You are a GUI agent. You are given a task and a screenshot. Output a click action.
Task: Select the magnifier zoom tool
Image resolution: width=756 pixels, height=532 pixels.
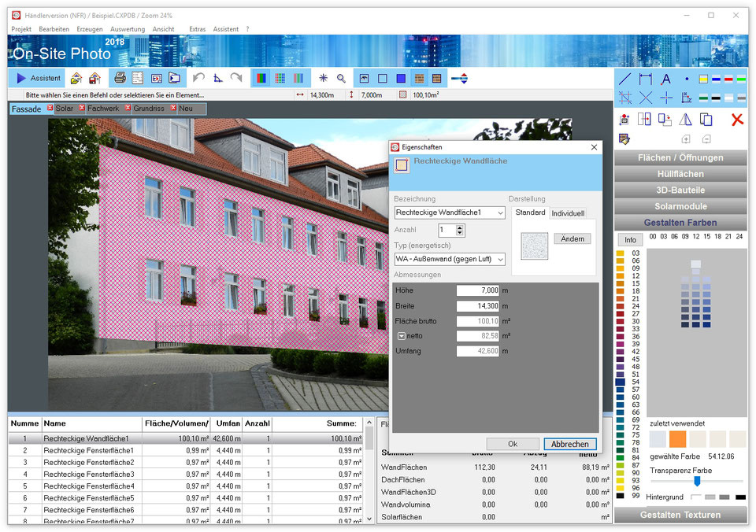click(341, 78)
